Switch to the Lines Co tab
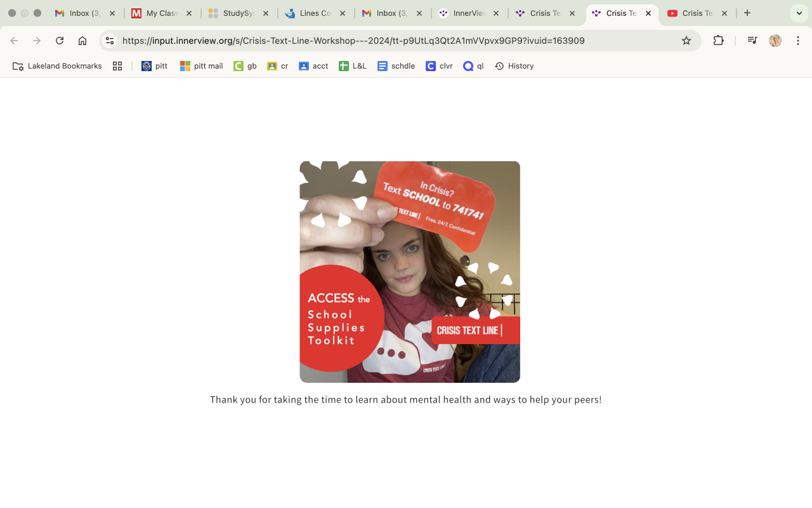Viewport: 812px width, 508px height. [315, 13]
